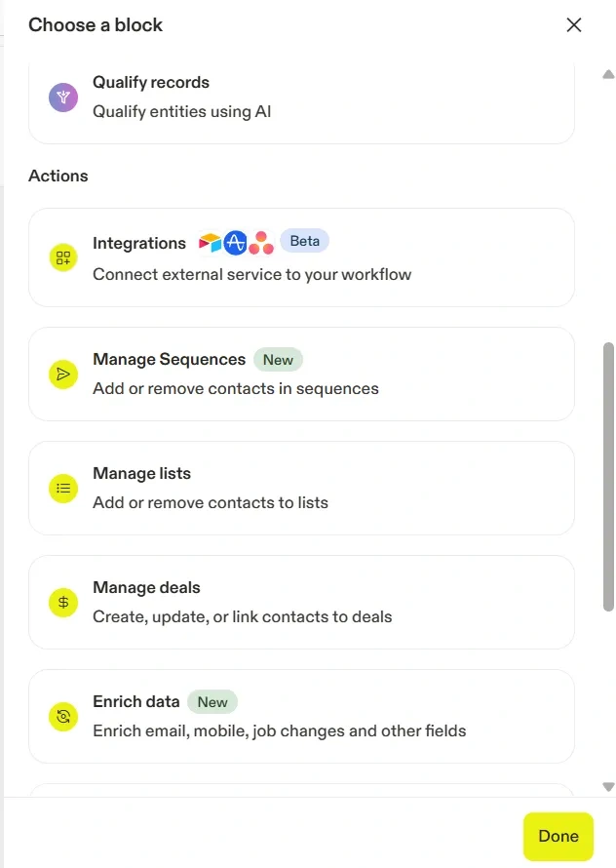Select the Manage Sequences block
This screenshot has width=616, height=868.
tap(301, 374)
